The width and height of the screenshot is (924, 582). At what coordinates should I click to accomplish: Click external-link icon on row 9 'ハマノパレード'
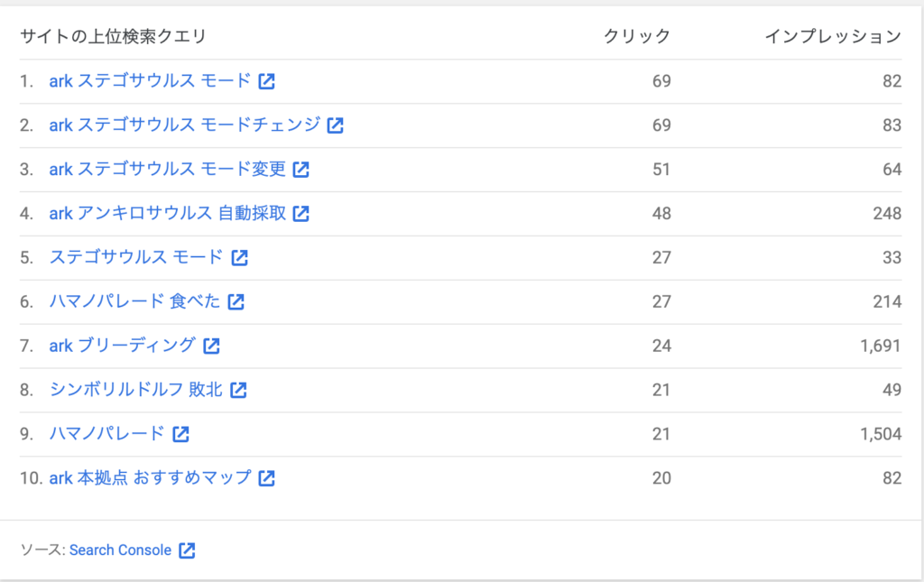[180, 434]
